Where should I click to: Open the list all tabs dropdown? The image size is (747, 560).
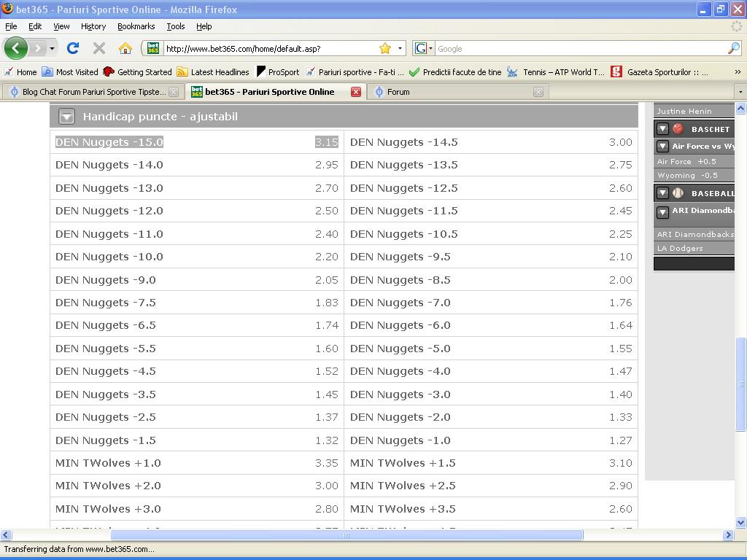740,91
